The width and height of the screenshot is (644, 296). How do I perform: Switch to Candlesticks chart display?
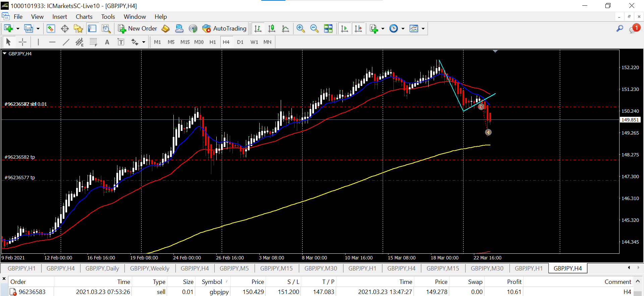coord(272,29)
